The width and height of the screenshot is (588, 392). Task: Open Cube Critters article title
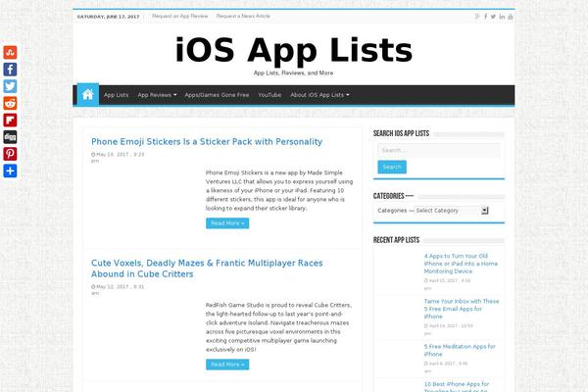coord(207,269)
